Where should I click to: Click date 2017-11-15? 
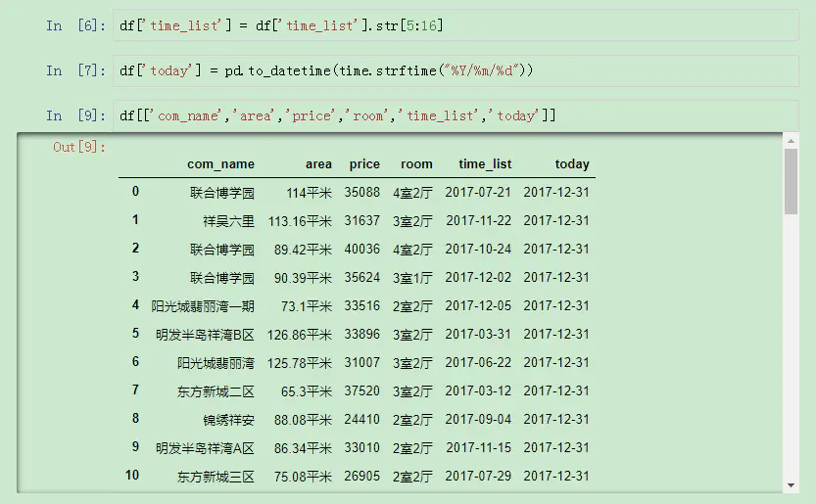478,447
